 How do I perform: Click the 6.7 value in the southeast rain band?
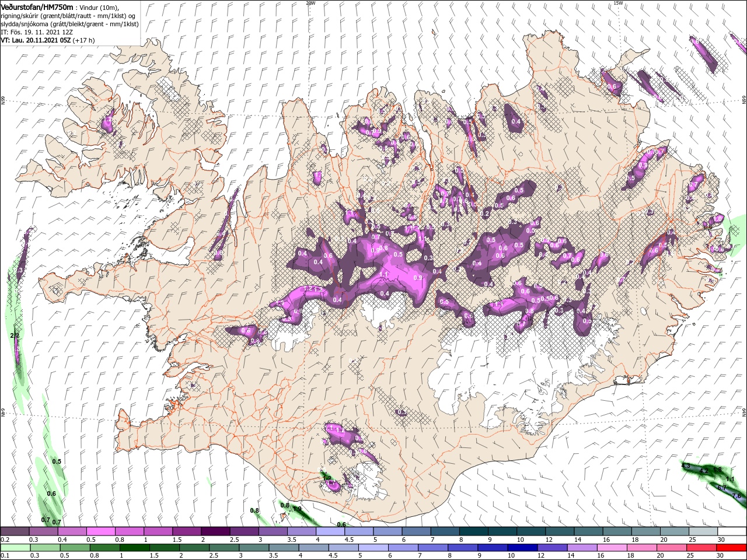722,488
